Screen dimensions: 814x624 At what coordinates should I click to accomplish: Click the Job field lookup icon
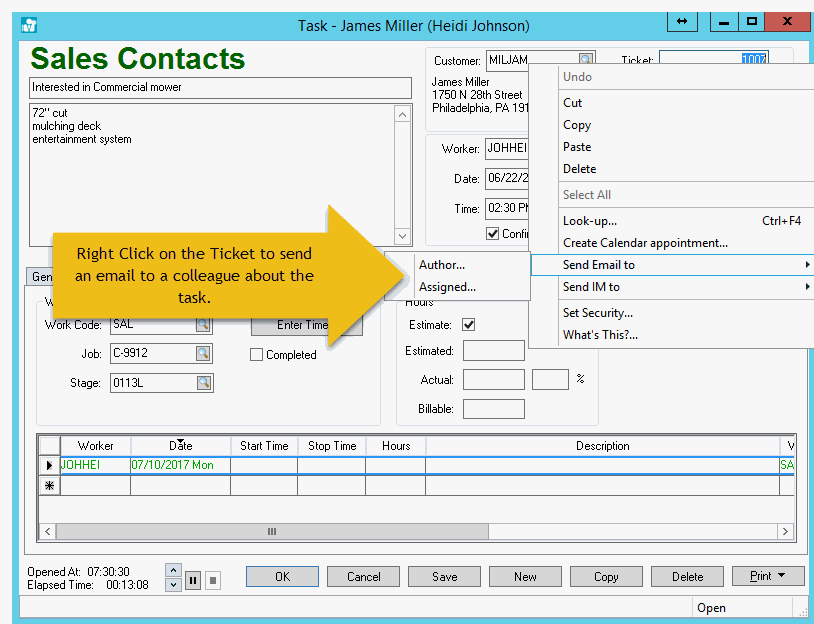coord(203,353)
